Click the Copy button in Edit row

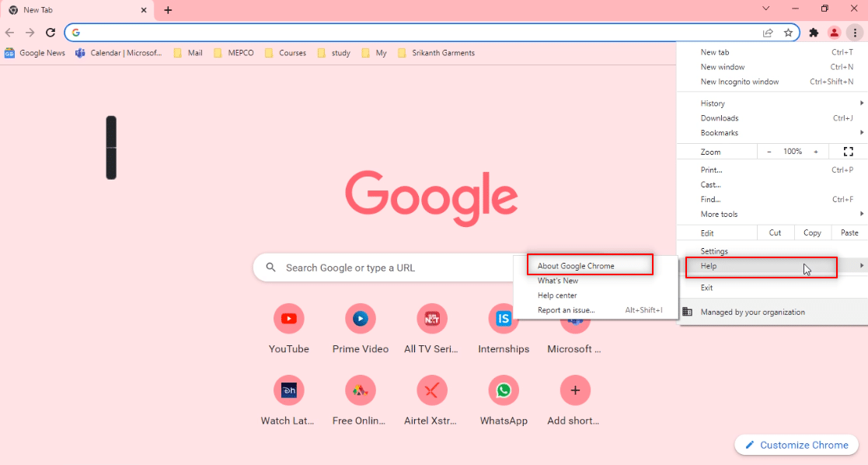click(x=812, y=232)
